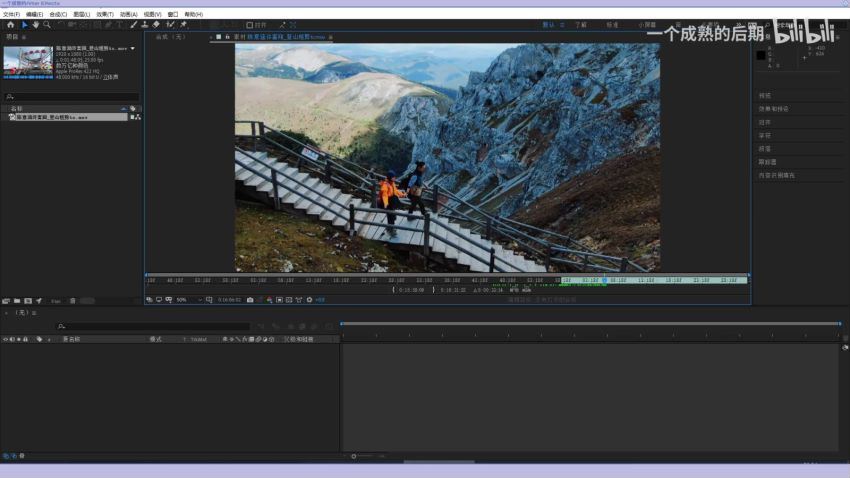This screenshot has width=850, height=478.
Task: Select the Puppet Pin tool
Action: [x=184, y=25]
